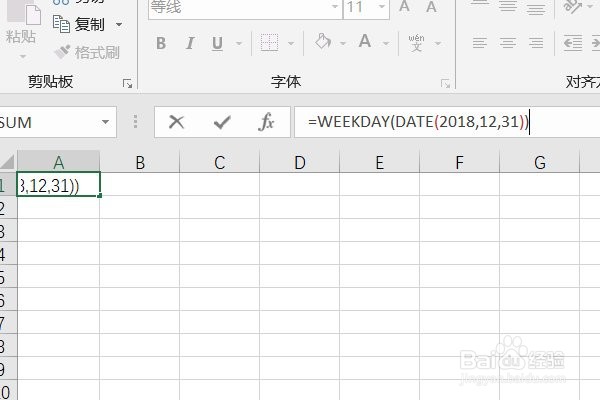600x400 pixels.
Task: Open the font size 11 dropdown
Action: 382,7
